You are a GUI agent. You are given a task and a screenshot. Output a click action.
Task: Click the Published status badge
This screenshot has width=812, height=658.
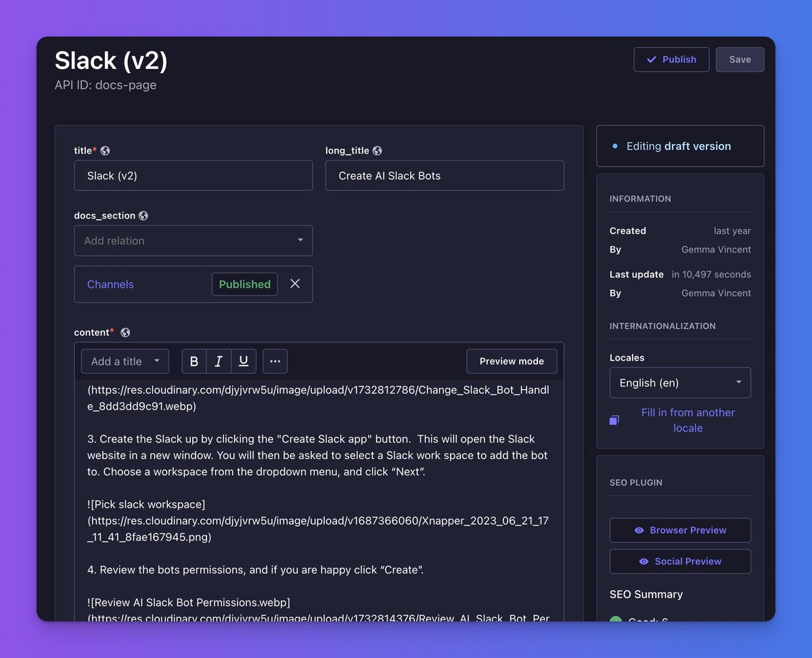tap(244, 284)
